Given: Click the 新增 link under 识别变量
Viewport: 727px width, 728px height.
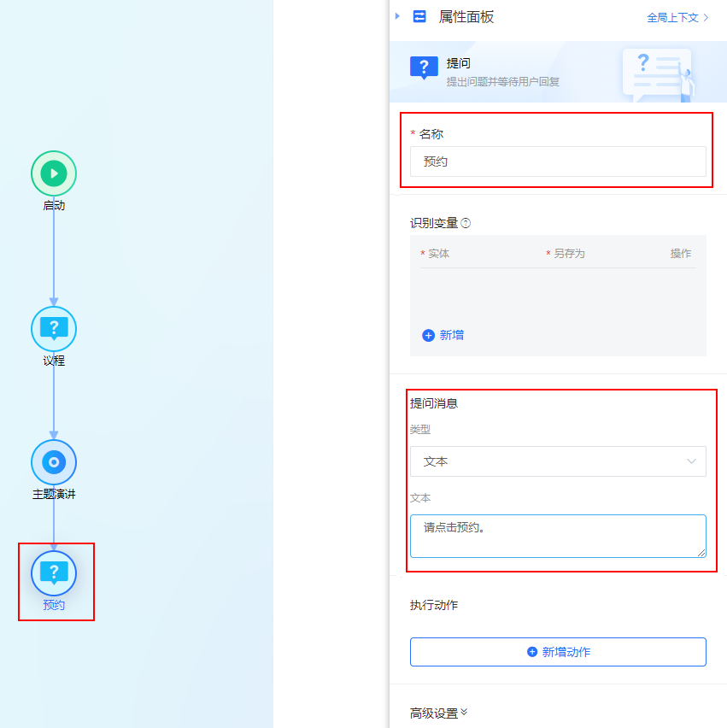Looking at the screenshot, I should (x=443, y=335).
